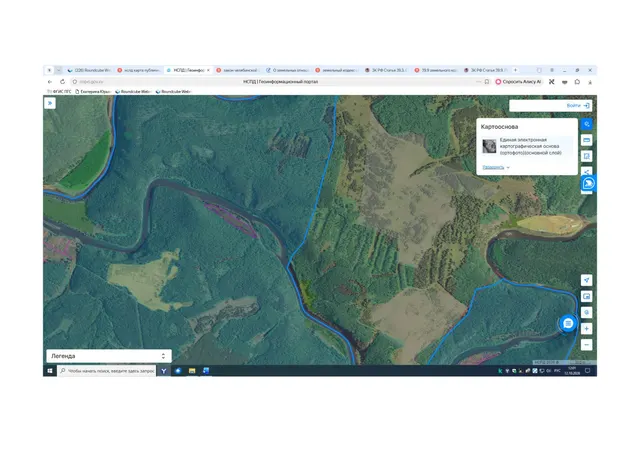Screen dimensions: 640x453
Task: Switch to the 39.9 земельного кодекса tab
Action: pos(436,70)
